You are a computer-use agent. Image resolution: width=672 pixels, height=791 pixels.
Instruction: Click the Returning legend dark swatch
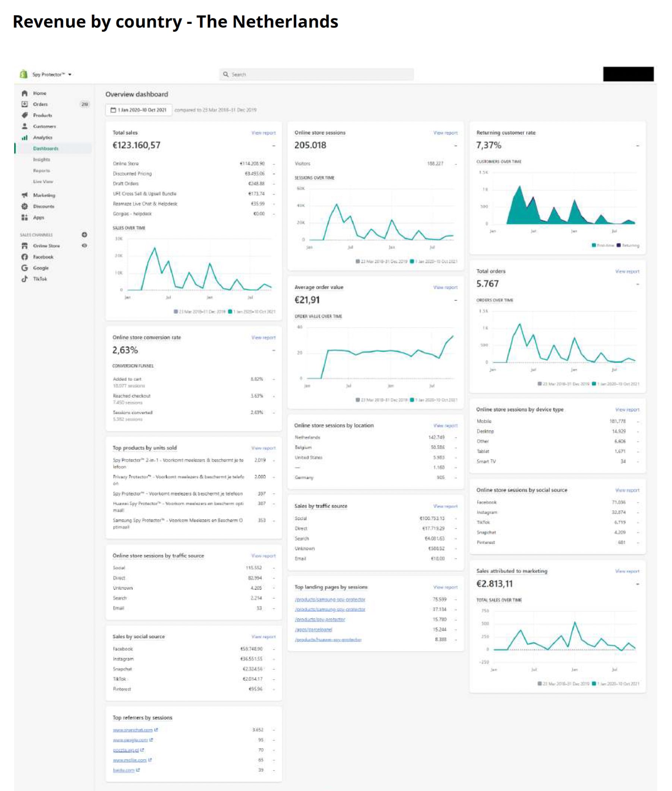tap(619, 245)
